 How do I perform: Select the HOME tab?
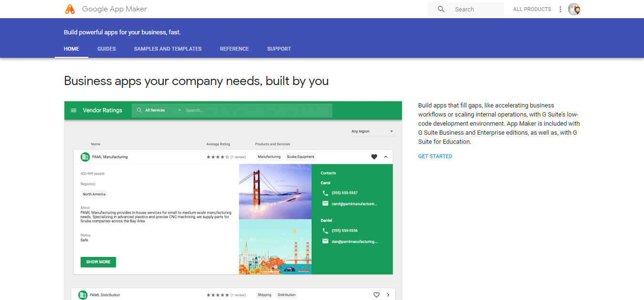click(72, 49)
